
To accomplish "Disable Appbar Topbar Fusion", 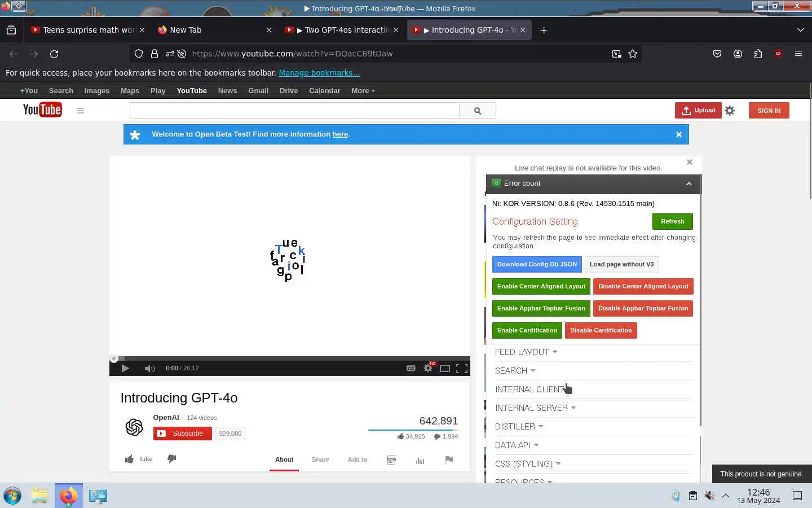I will click(x=643, y=308).
